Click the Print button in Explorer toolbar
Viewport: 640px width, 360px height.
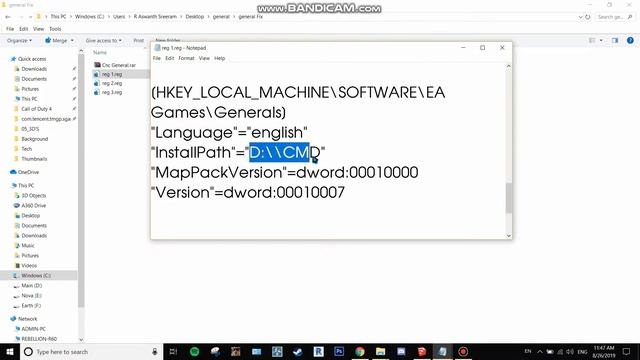(139, 40)
